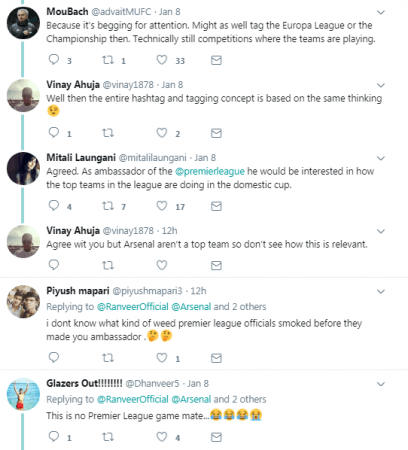The image size is (408, 450).
Task: View Mitali Laungani's profile from her name
Action: click(x=81, y=157)
